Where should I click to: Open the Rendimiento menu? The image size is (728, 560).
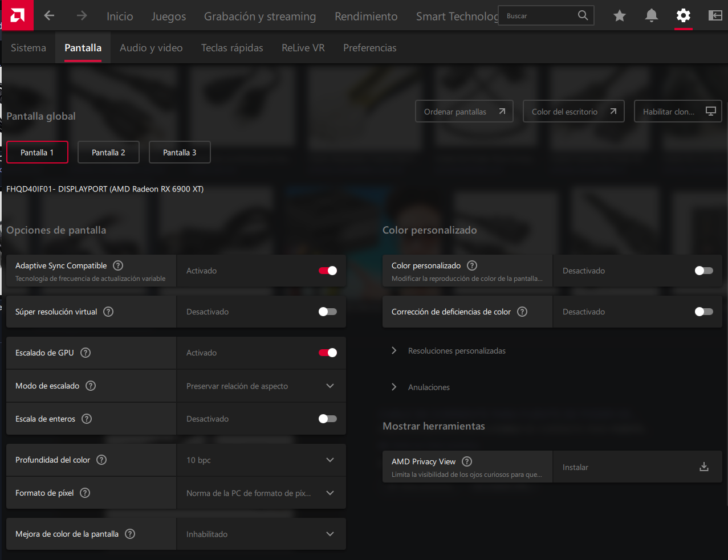pos(366,16)
